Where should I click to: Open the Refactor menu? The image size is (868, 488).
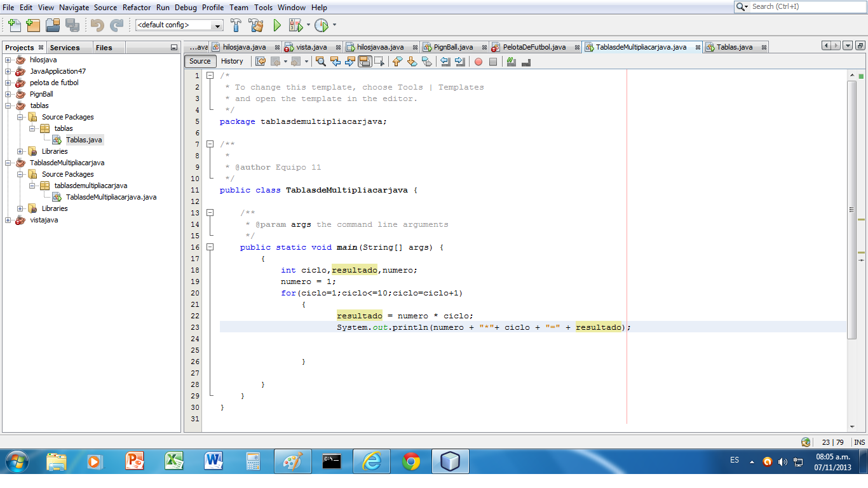[136, 8]
